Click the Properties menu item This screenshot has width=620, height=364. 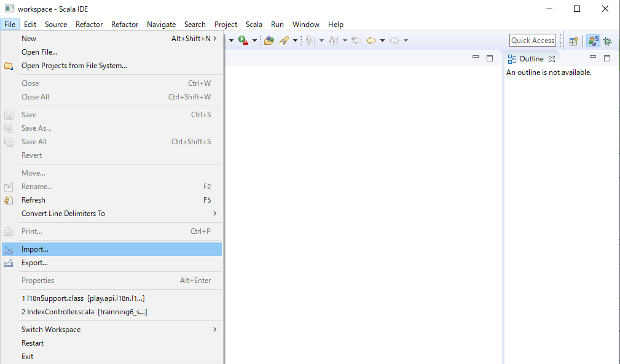[x=111, y=281]
